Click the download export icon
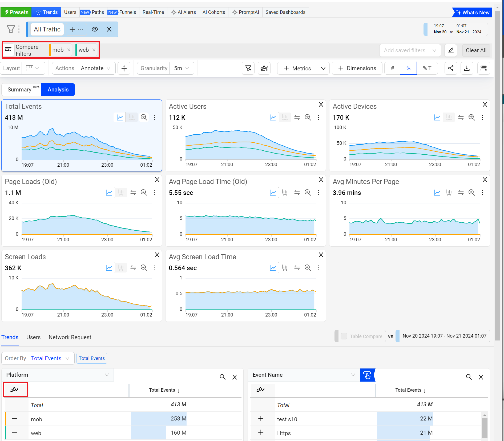The height and width of the screenshot is (441, 504). click(467, 68)
